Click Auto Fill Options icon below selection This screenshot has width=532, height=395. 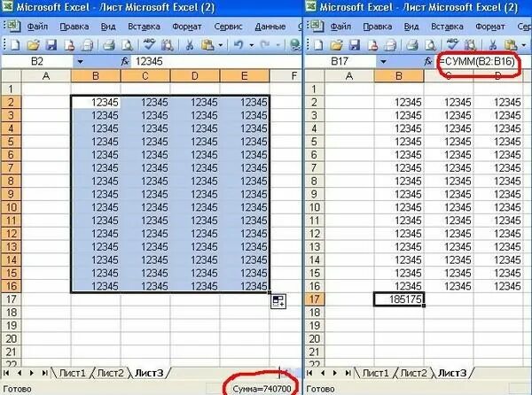click(278, 301)
